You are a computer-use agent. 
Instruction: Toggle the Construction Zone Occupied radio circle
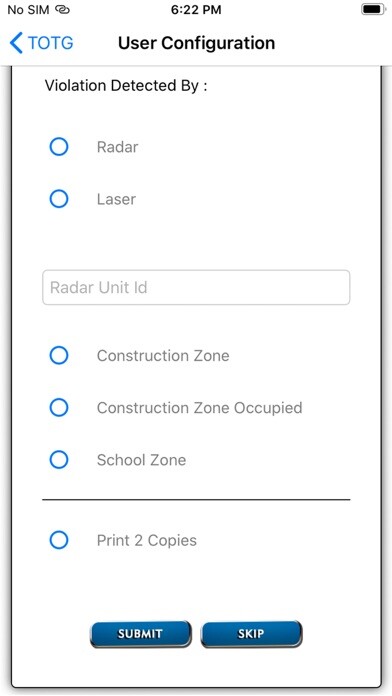pos(59,407)
